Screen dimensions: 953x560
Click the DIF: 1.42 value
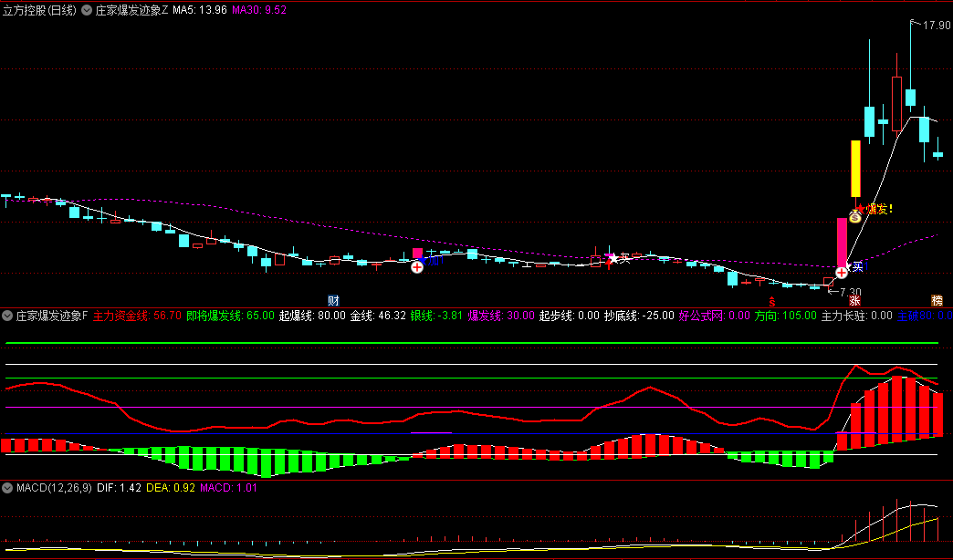point(119,488)
